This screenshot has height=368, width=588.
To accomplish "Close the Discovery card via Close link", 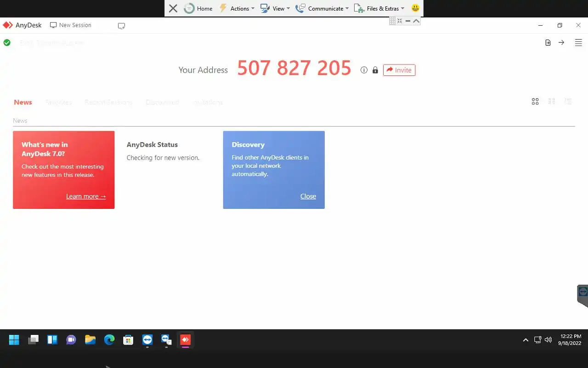I will (308, 196).
